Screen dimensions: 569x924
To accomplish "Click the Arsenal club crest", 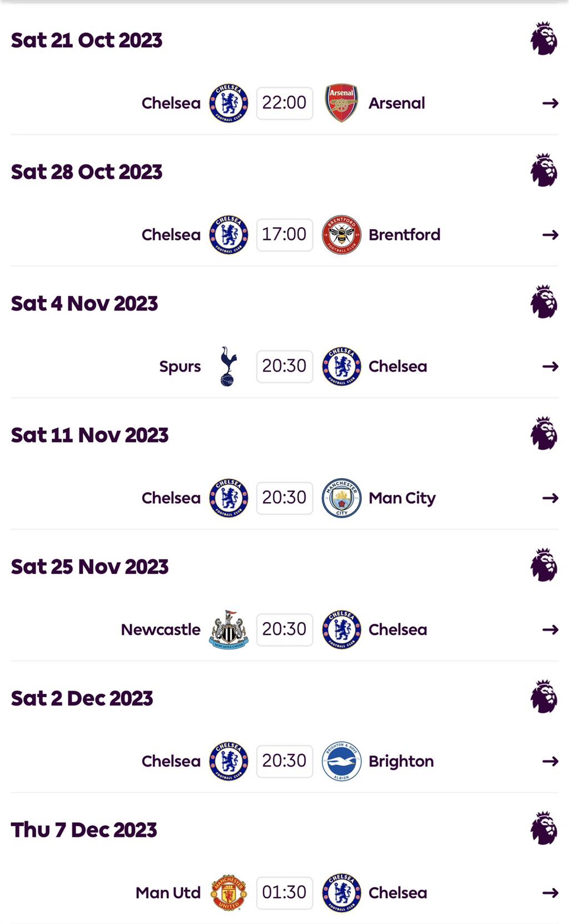I will pos(341,103).
